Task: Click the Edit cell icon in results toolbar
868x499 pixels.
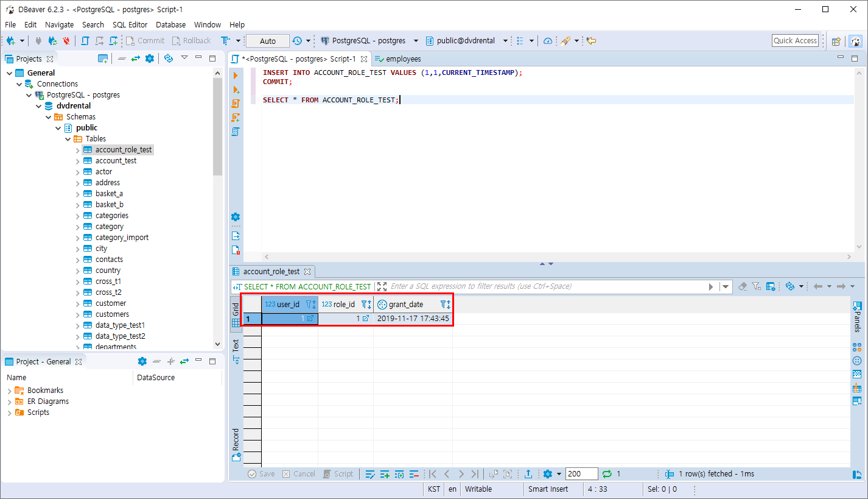Action: pyautogui.click(x=370, y=474)
